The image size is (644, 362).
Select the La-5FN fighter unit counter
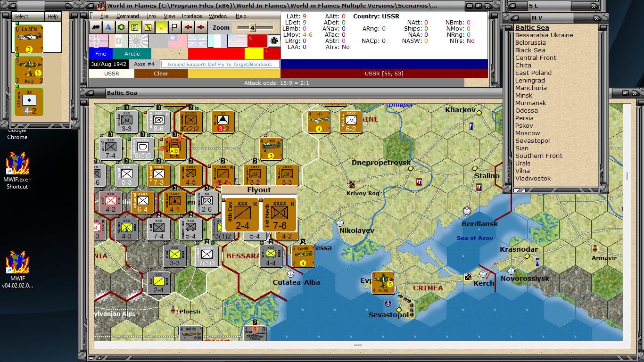pyautogui.click(x=29, y=39)
